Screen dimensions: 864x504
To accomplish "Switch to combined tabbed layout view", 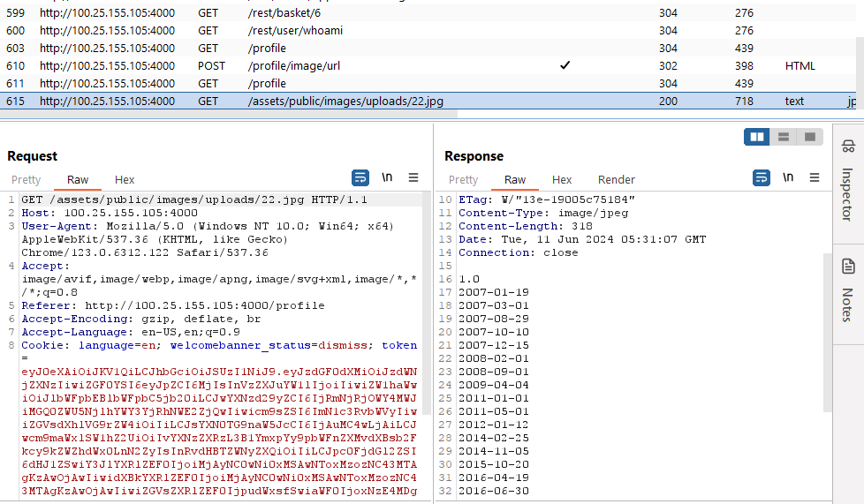I will coord(808,137).
